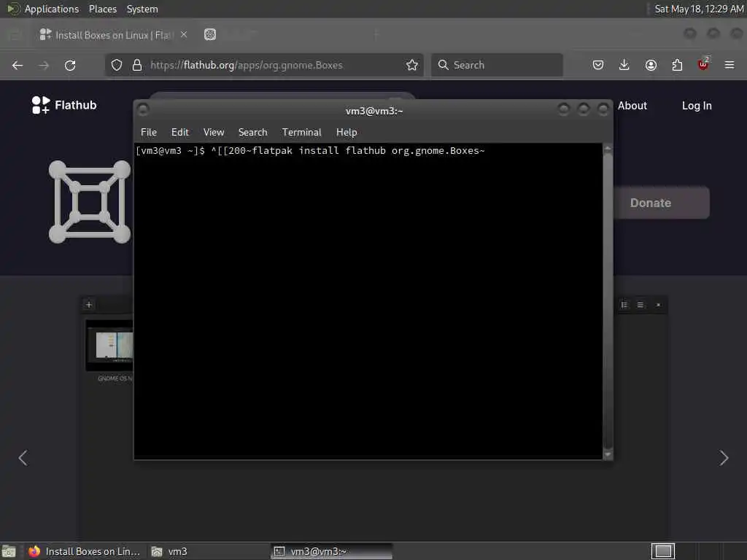Open the Places menu
Image resolution: width=747 pixels, height=560 pixels.
[x=102, y=9]
